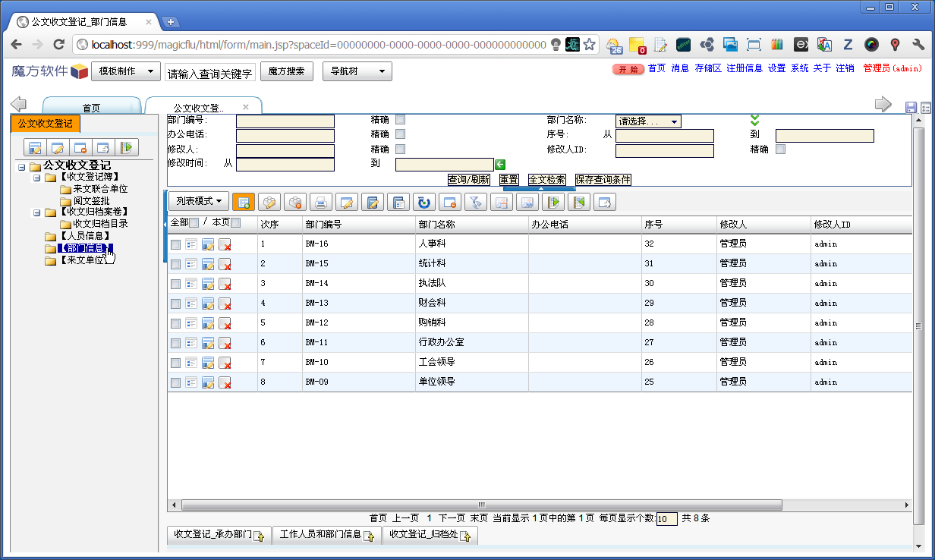
Task: Click the green arrow icon beside the time range field
Action: coord(500,164)
